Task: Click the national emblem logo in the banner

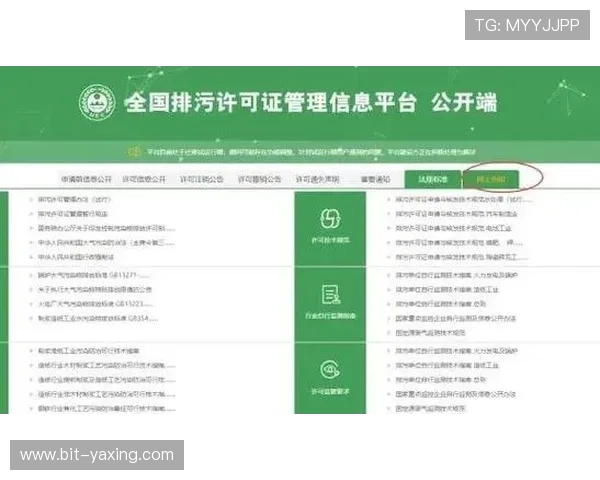Action: point(97,102)
